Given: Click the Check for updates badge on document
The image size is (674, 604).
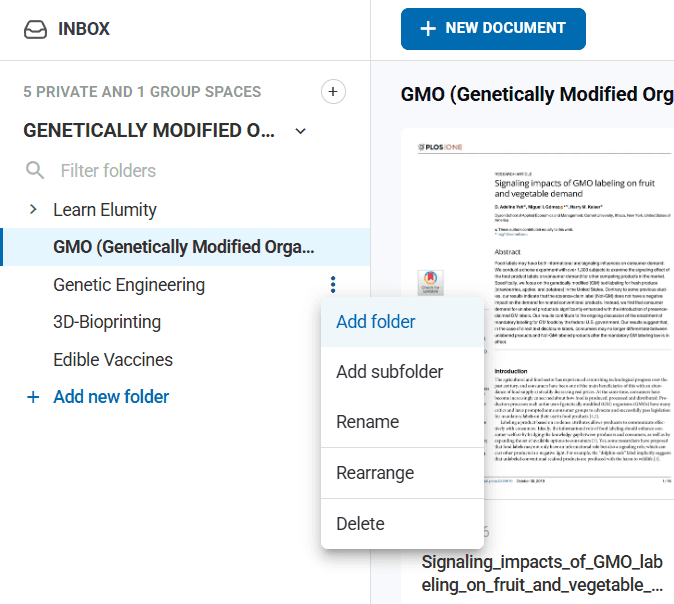Looking at the screenshot, I should pos(430,285).
